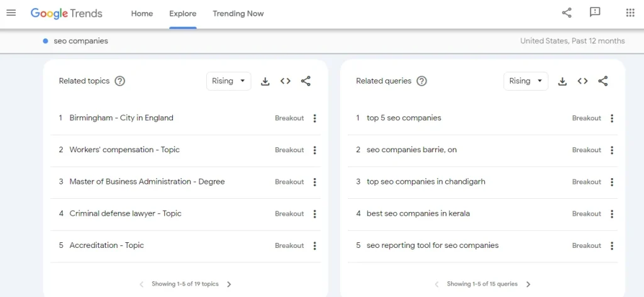Open the Birmingham - City in England topic
This screenshot has height=297, width=644.
click(x=121, y=118)
